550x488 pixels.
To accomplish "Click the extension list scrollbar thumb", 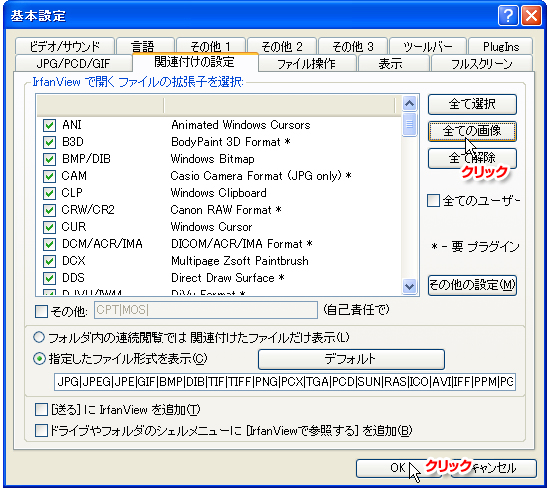I will (x=409, y=124).
